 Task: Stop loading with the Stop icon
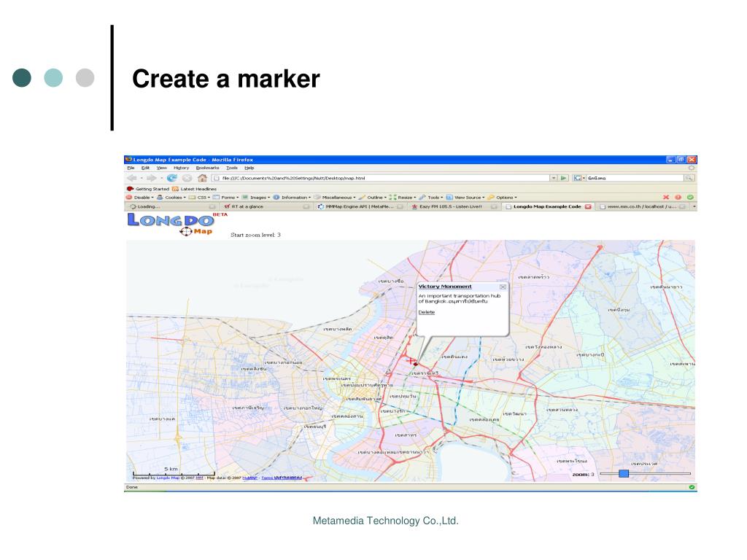(187, 178)
